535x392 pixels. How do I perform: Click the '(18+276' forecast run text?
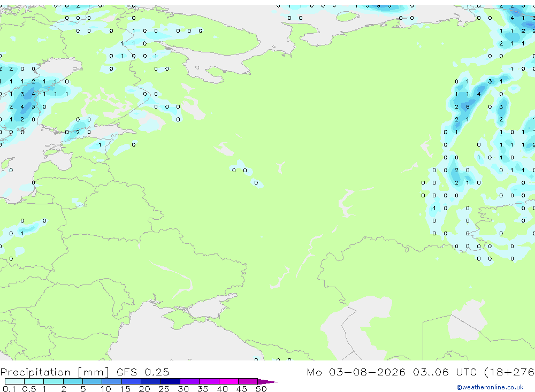509,372
